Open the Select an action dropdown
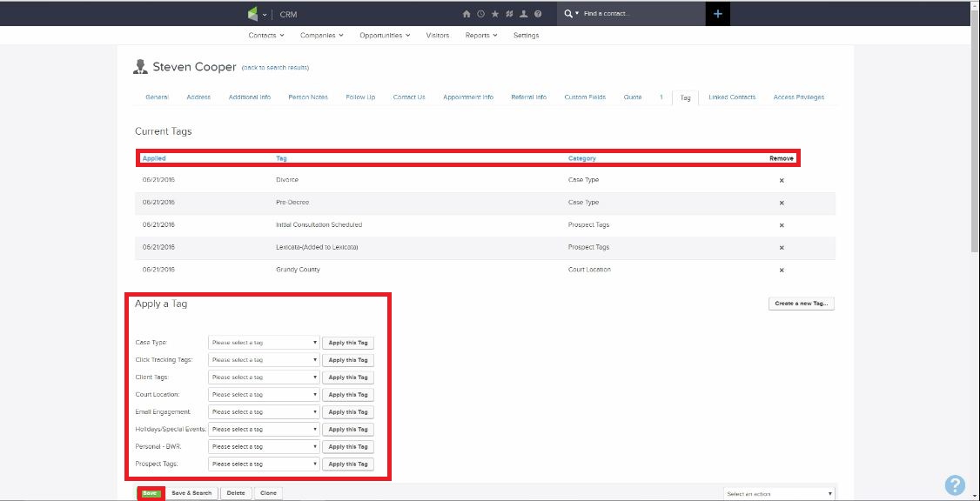 pos(779,493)
